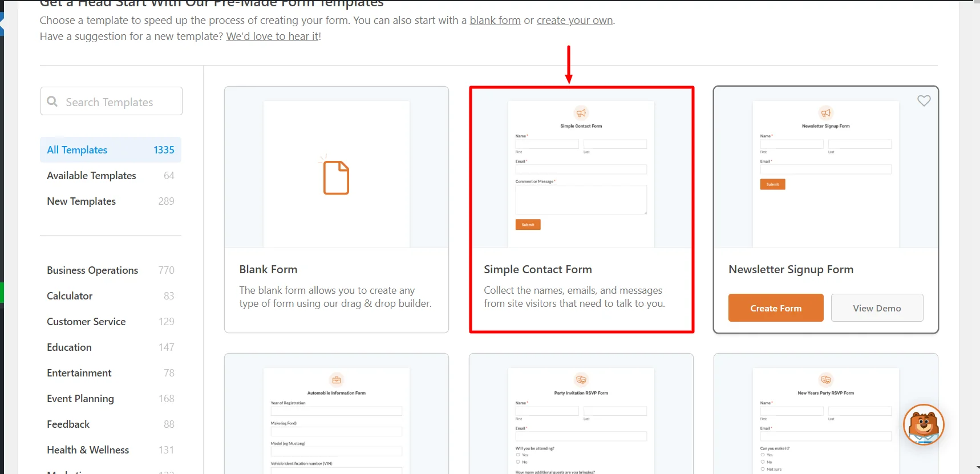Click the Simple Contact Form description text
This screenshot has height=474, width=980.
coord(574,297)
